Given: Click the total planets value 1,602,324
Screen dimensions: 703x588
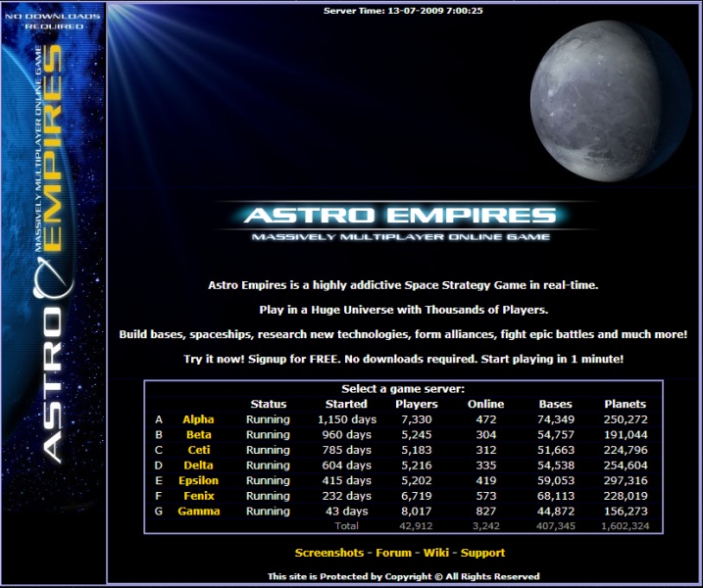Looking at the screenshot, I should (x=625, y=525).
